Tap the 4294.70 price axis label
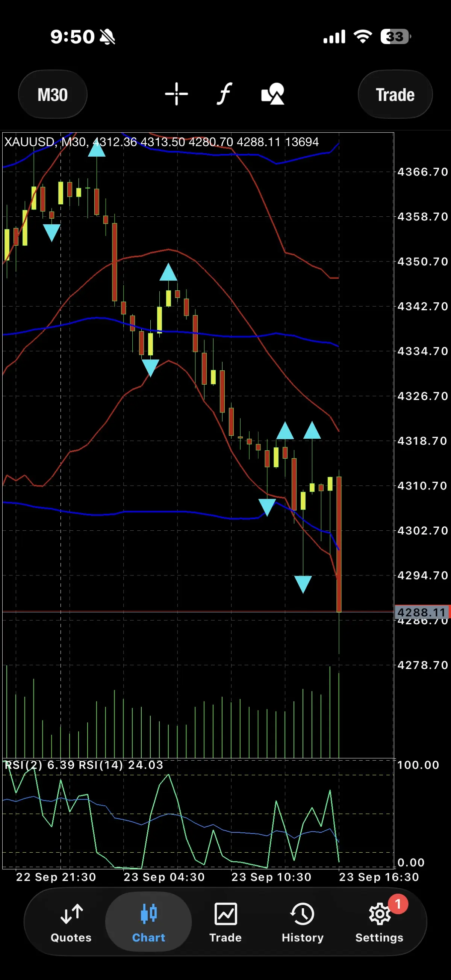Viewport: 451px width, 980px height. [423, 575]
